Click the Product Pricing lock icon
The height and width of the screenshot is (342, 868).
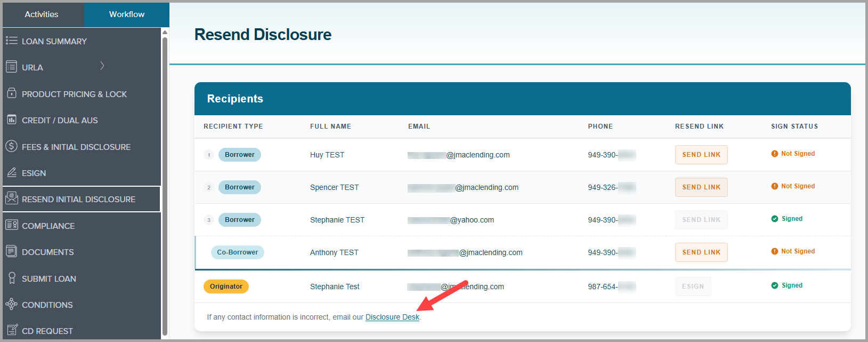[x=11, y=93]
